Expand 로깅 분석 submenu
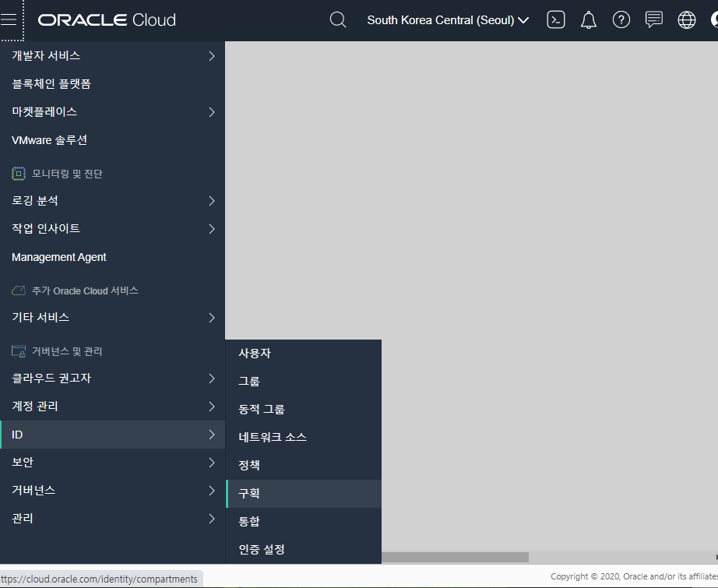 click(112, 201)
